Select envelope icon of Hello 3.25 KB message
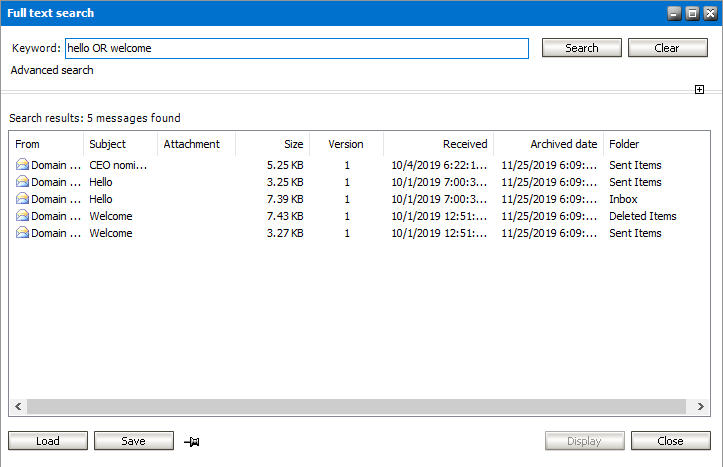 (22, 182)
